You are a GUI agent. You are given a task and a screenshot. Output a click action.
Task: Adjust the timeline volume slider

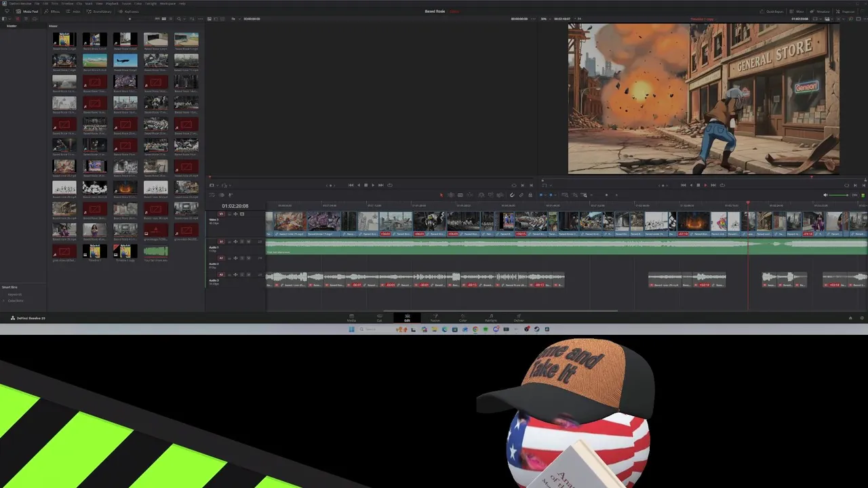[x=839, y=195]
